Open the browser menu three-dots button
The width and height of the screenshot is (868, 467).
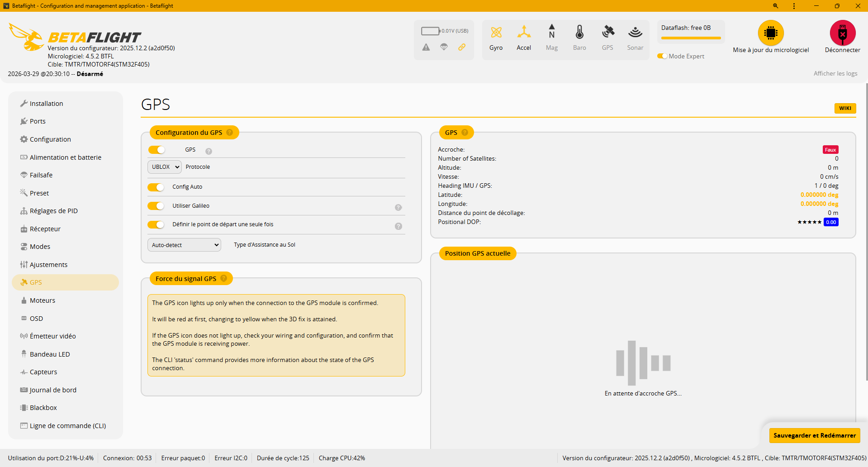[x=794, y=6]
